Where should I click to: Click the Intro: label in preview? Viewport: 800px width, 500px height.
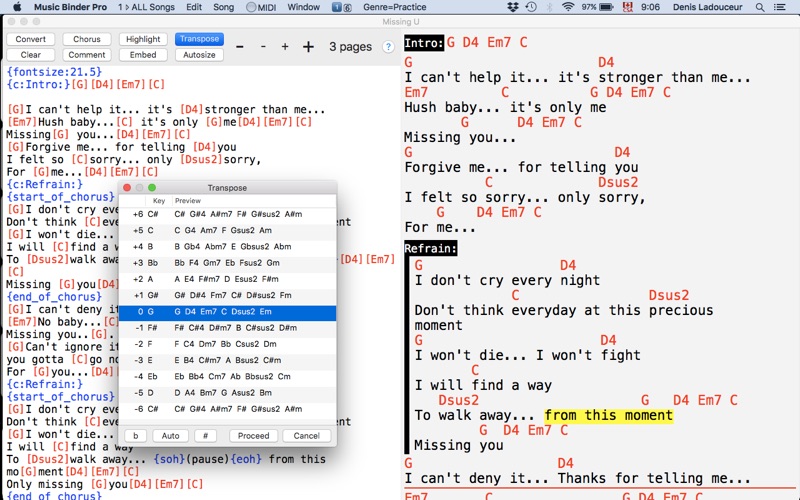point(424,43)
